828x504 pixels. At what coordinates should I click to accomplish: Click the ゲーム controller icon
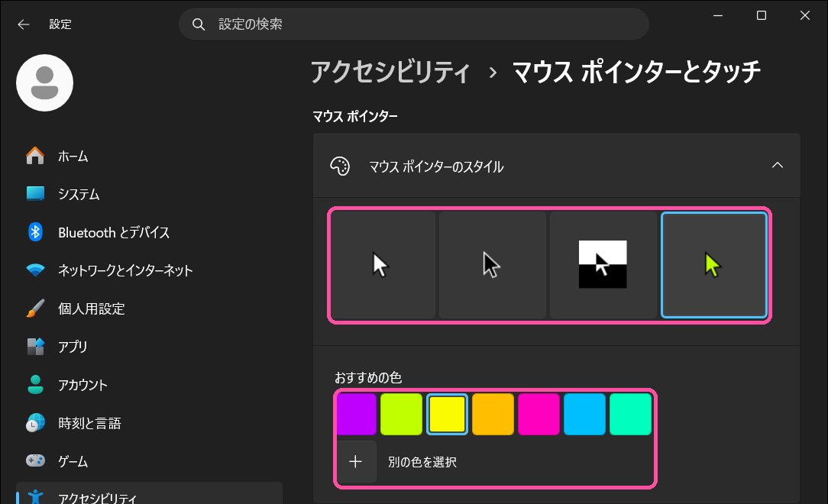[x=35, y=460]
